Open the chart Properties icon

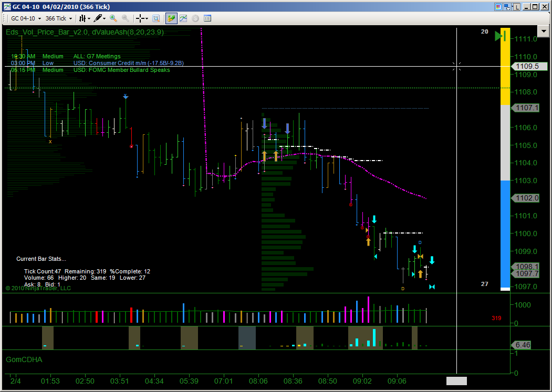(x=207, y=18)
